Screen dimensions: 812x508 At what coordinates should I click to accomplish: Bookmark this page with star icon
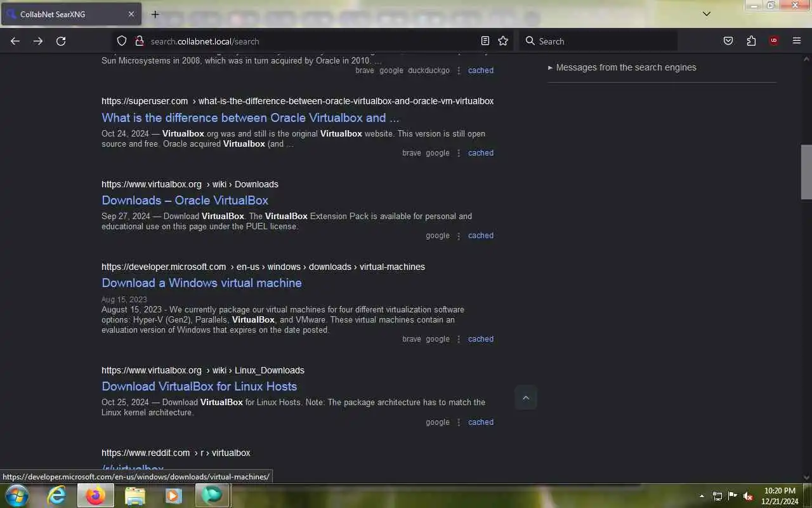(503, 41)
